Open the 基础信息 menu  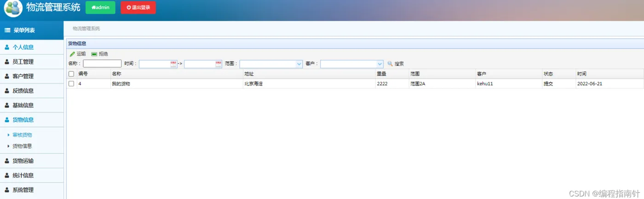pos(32,105)
